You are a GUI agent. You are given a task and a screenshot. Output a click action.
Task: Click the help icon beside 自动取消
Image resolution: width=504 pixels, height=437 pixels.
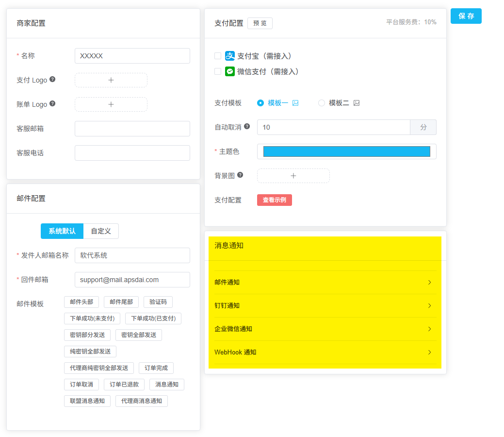click(x=247, y=127)
